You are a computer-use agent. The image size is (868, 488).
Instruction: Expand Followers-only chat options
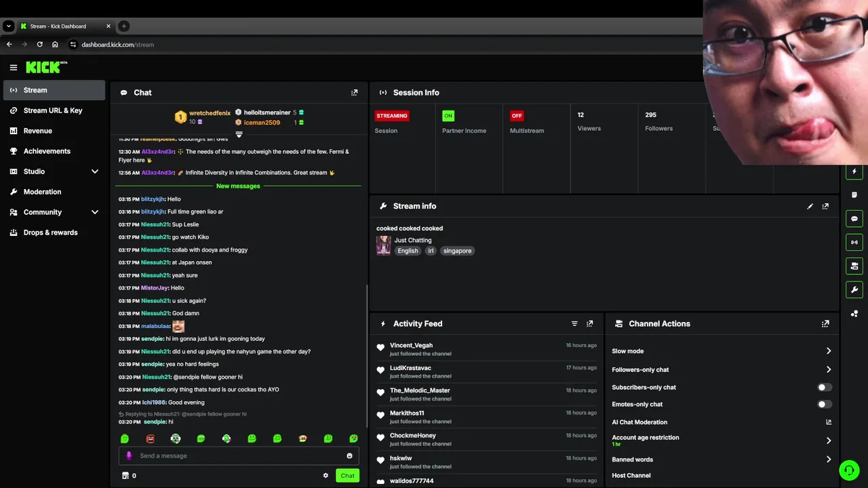829,369
